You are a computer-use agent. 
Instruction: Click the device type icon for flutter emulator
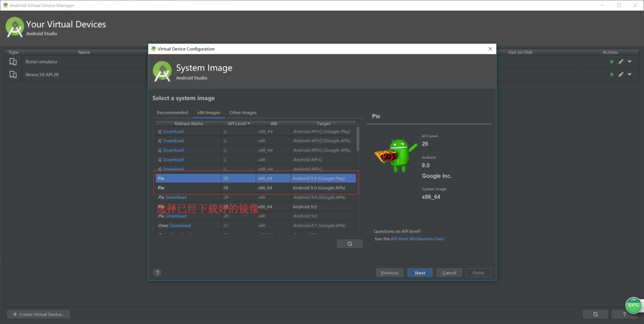pyautogui.click(x=13, y=61)
